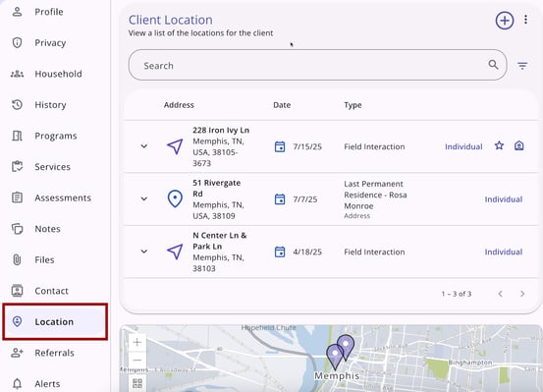This screenshot has height=392, width=543.
Task: Add a new client location
Action: click(505, 21)
